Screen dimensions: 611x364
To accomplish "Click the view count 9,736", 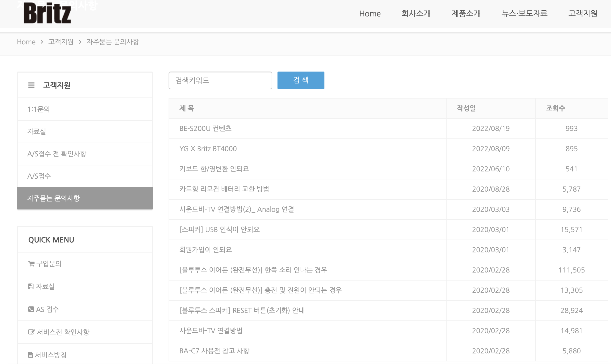I will click(x=572, y=209).
